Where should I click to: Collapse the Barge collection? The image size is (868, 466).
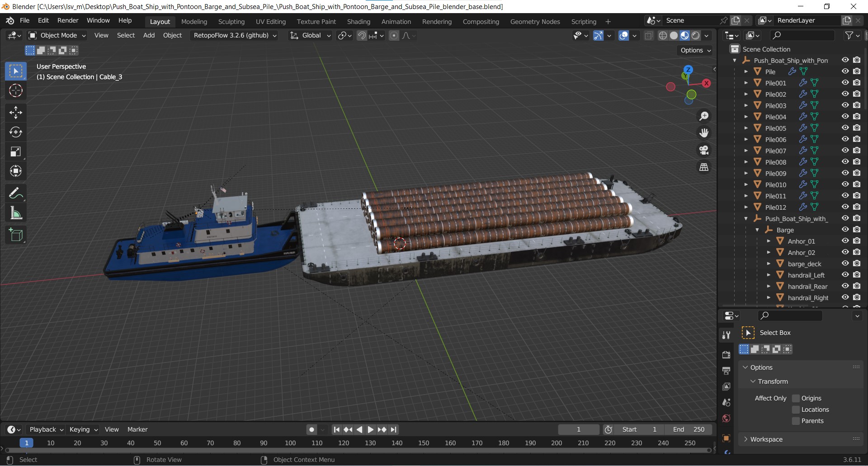[757, 230]
